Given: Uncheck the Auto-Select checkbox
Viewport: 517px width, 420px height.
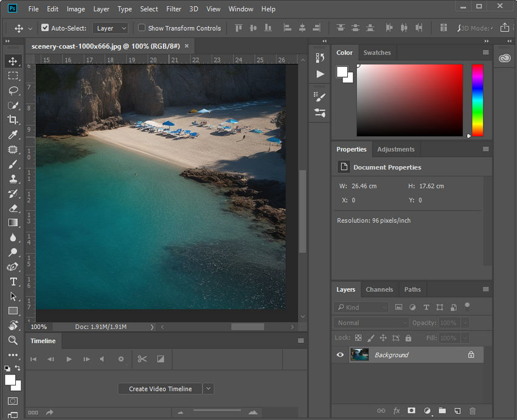Looking at the screenshot, I should (45, 28).
